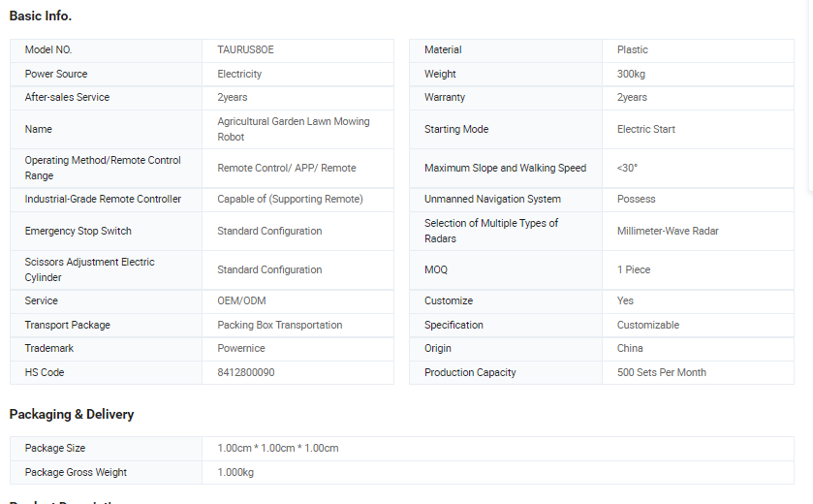Click the Electric Start value
This screenshot has width=813, height=504.
pos(646,129)
